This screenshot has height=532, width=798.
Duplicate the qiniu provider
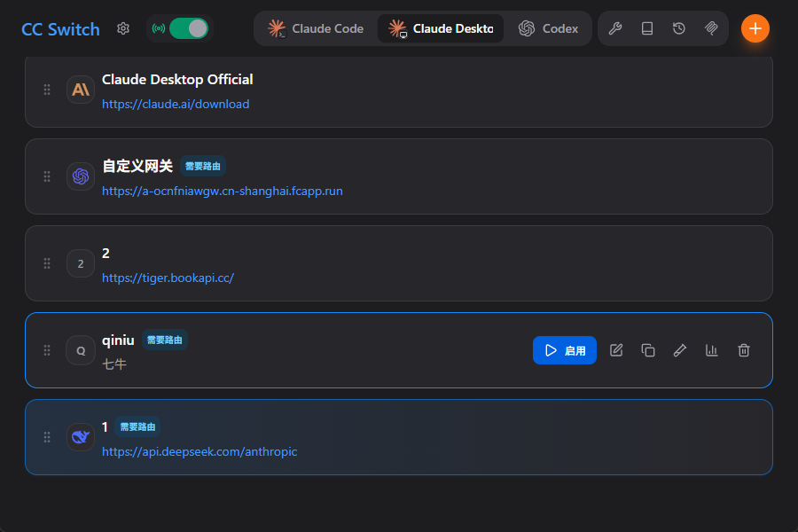[648, 350]
